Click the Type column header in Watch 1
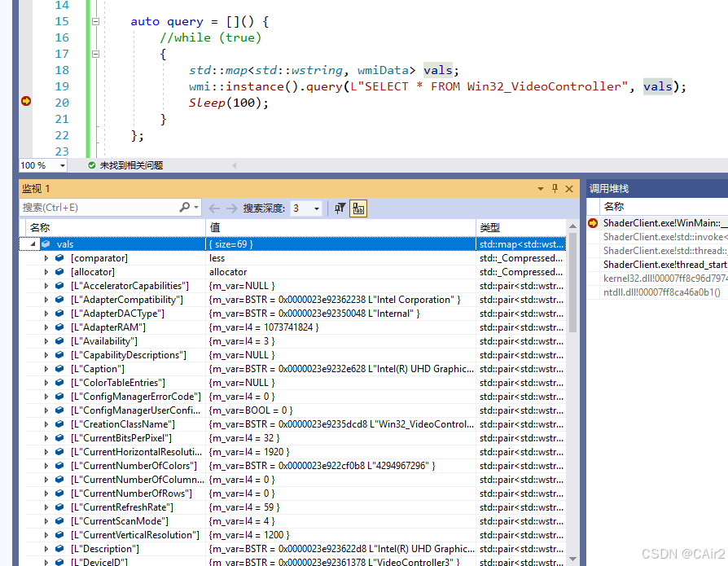 [x=521, y=227]
